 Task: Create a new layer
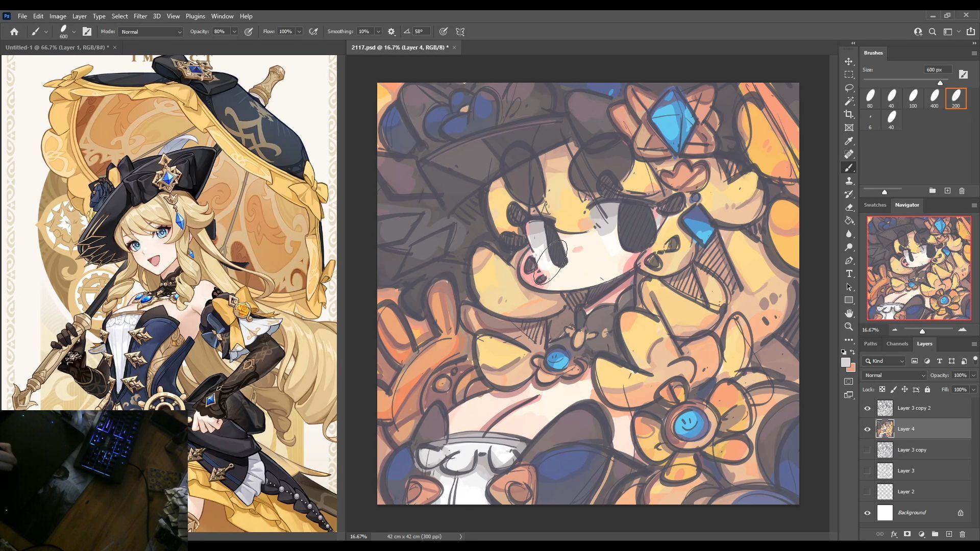click(x=949, y=534)
